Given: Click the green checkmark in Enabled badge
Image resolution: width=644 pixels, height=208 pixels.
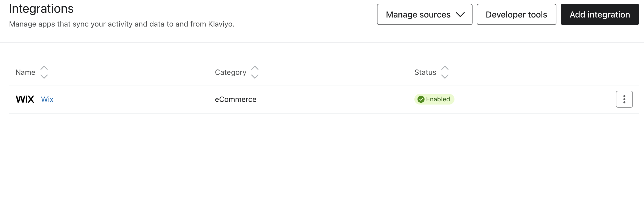Looking at the screenshot, I should [421, 99].
